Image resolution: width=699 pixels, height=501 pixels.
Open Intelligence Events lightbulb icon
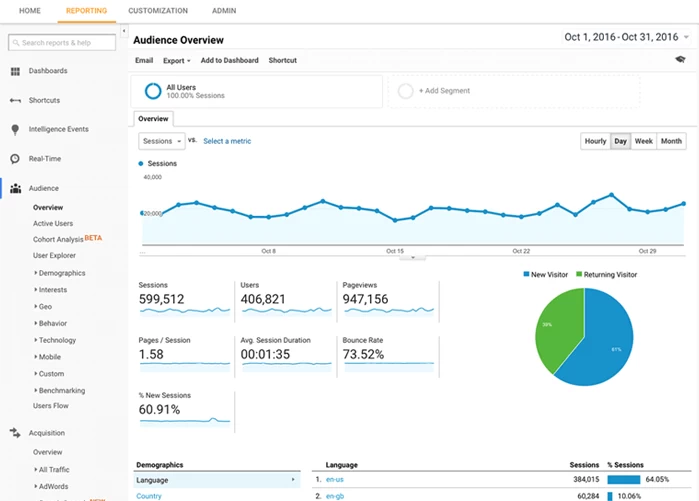[16, 130]
